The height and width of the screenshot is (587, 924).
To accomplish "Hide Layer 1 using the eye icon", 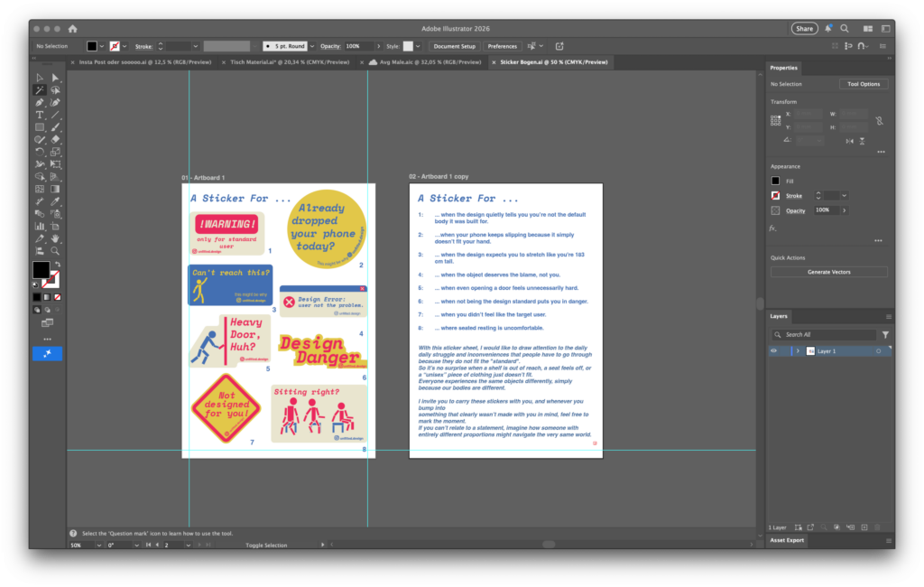I will [773, 350].
